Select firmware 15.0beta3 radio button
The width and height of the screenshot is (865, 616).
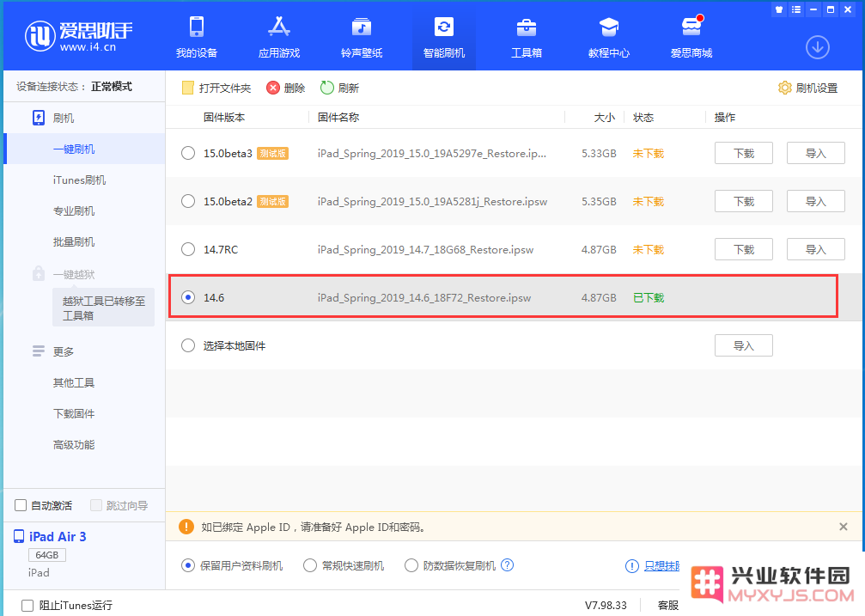(188, 153)
